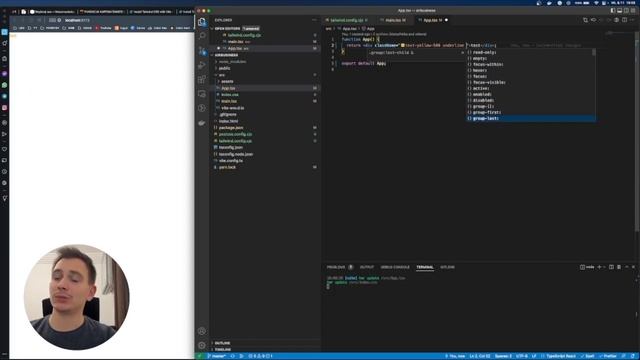Add a new terminal with plus icon
Viewport: 640px width, 360px height.
[599, 267]
